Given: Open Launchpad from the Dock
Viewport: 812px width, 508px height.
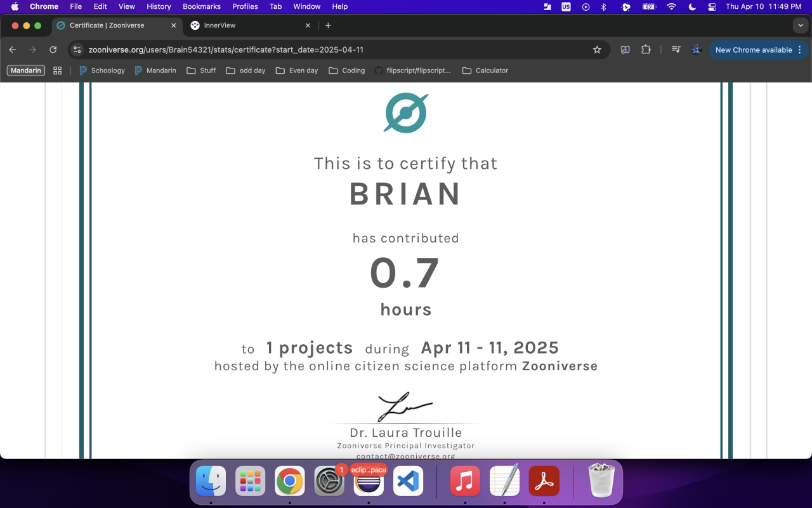Looking at the screenshot, I should tap(251, 481).
